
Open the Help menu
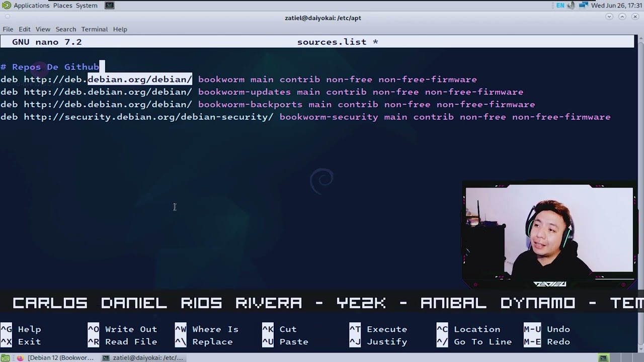pos(120,29)
